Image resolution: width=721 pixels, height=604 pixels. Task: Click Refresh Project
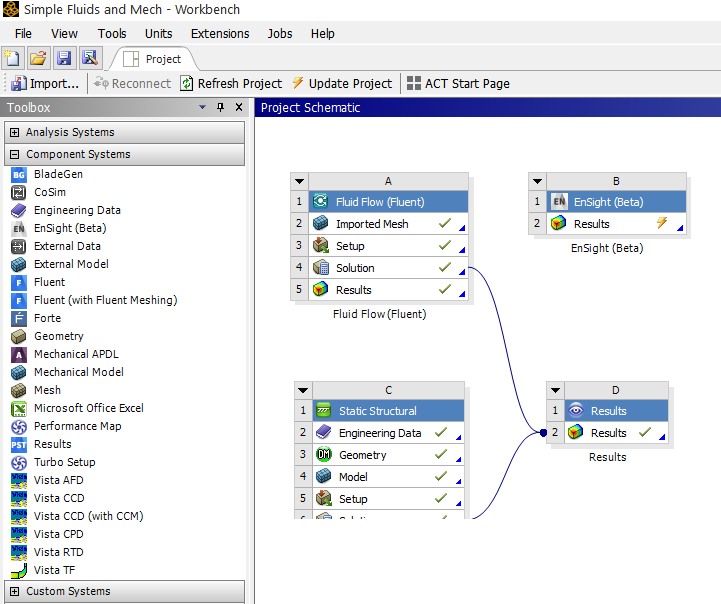click(231, 84)
